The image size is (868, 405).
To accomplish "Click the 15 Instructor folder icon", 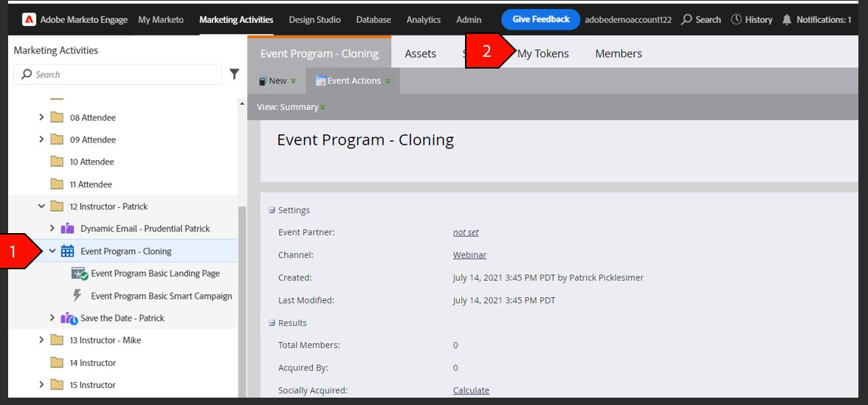I will coord(56,384).
